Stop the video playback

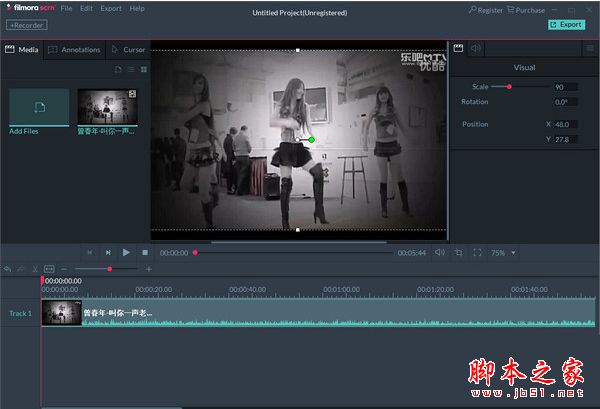[x=145, y=253]
